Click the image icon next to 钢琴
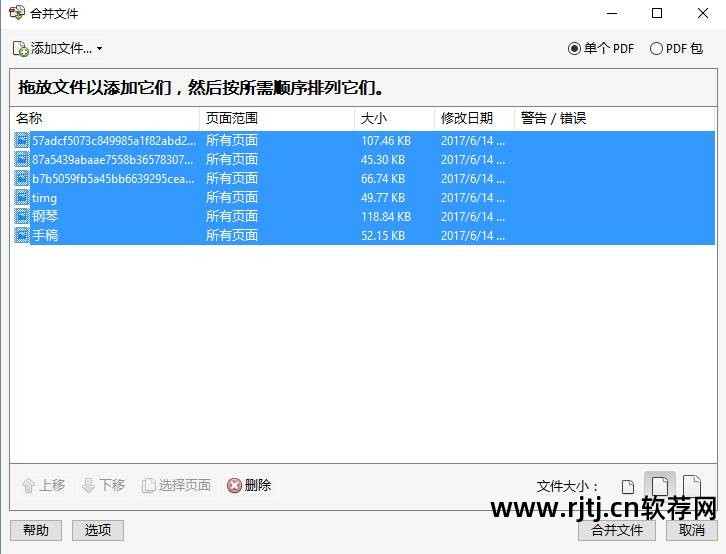Screen dimensions: 726x554 pos(21,216)
